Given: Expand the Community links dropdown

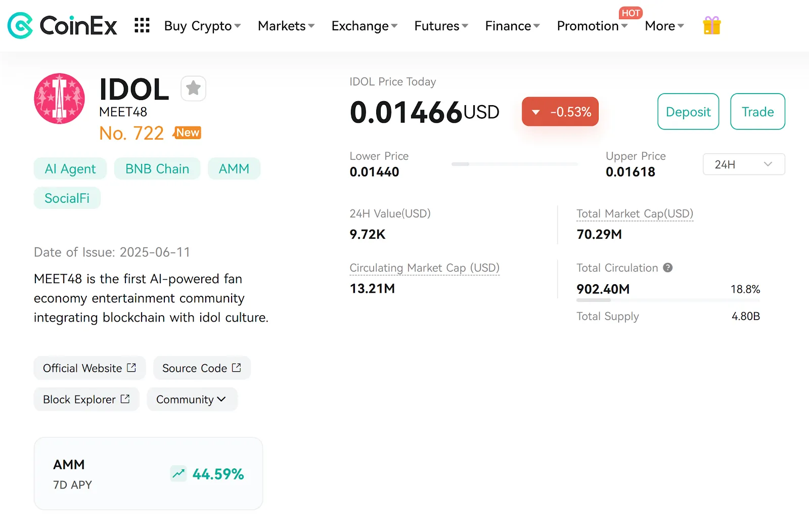Looking at the screenshot, I should pos(192,399).
